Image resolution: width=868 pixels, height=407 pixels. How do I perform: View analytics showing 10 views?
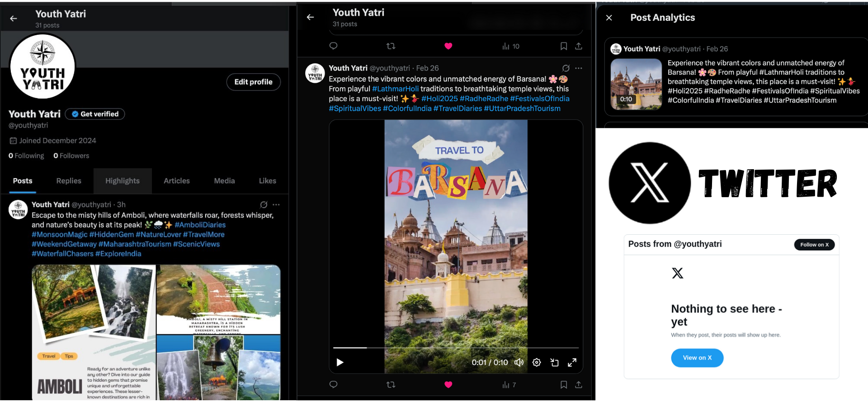coord(511,46)
